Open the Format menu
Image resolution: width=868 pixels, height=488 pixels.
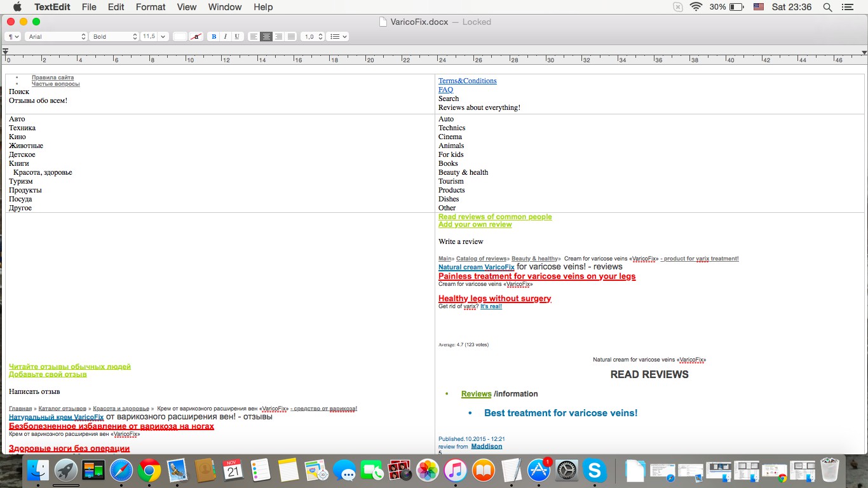click(x=151, y=7)
